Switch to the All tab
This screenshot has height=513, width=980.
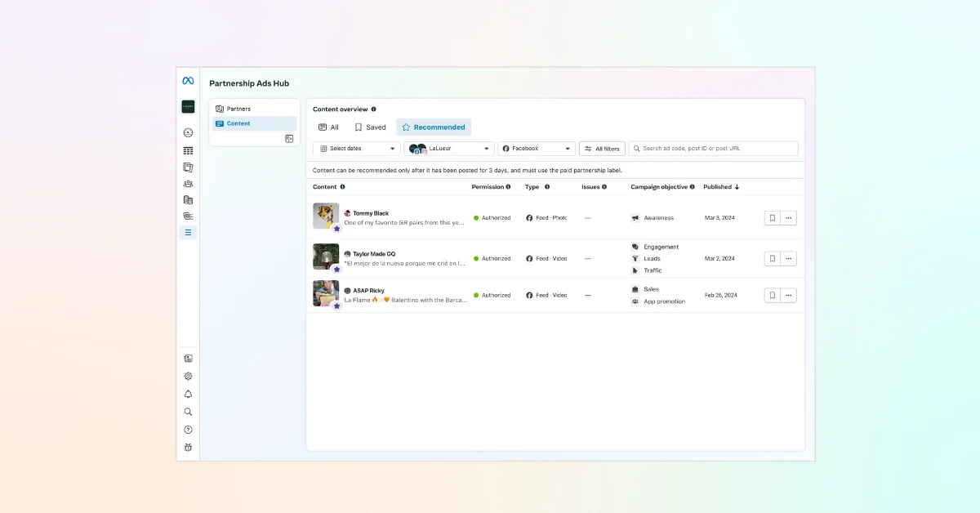(328, 127)
